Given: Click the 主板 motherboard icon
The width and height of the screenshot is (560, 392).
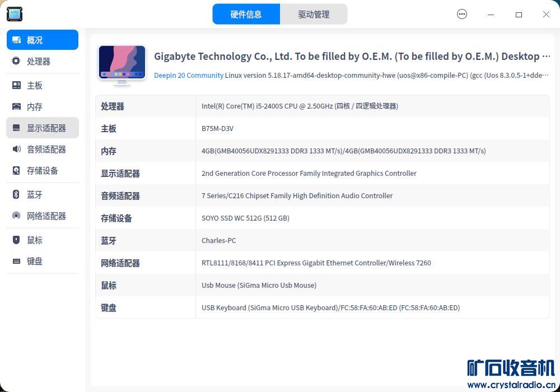Looking at the screenshot, I should 16,85.
